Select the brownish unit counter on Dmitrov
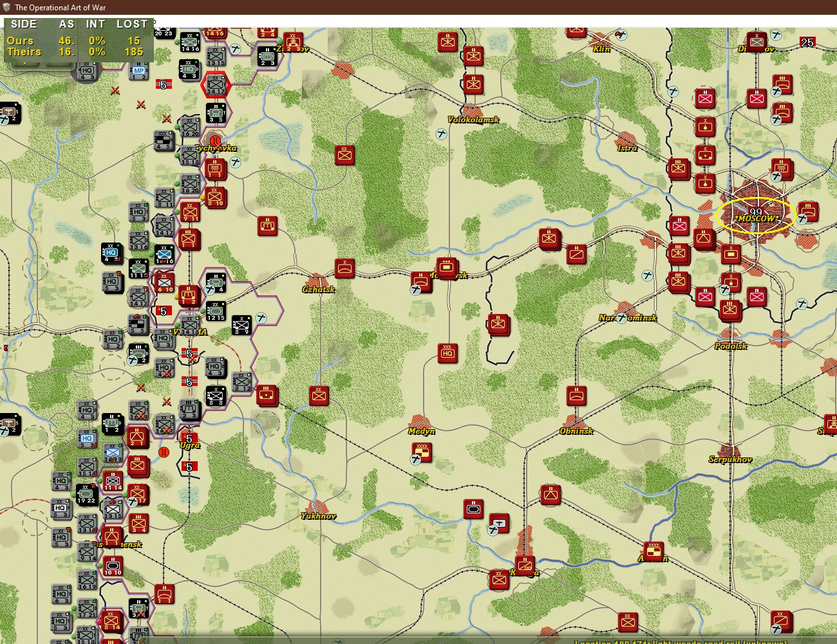 pyautogui.click(x=757, y=42)
